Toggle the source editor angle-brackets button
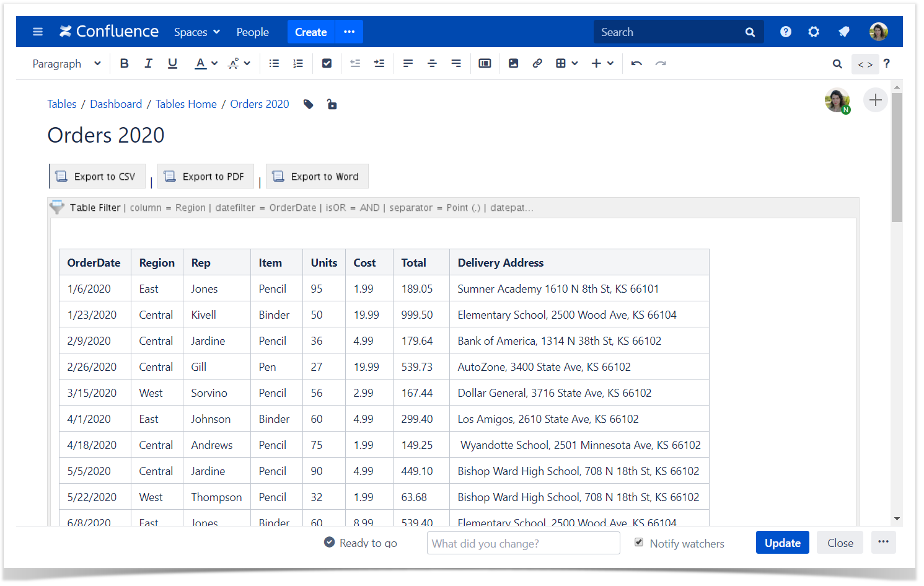 tap(865, 64)
